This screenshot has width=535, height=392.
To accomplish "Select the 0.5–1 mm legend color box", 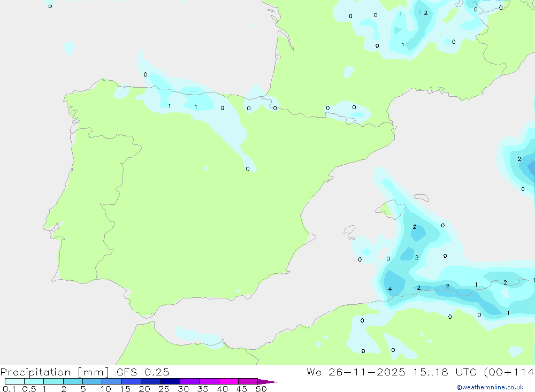I will click(x=34, y=381).
